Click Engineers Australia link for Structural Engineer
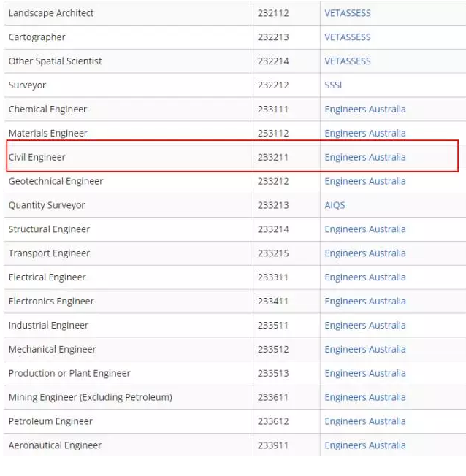 click(x=364, y=229)
